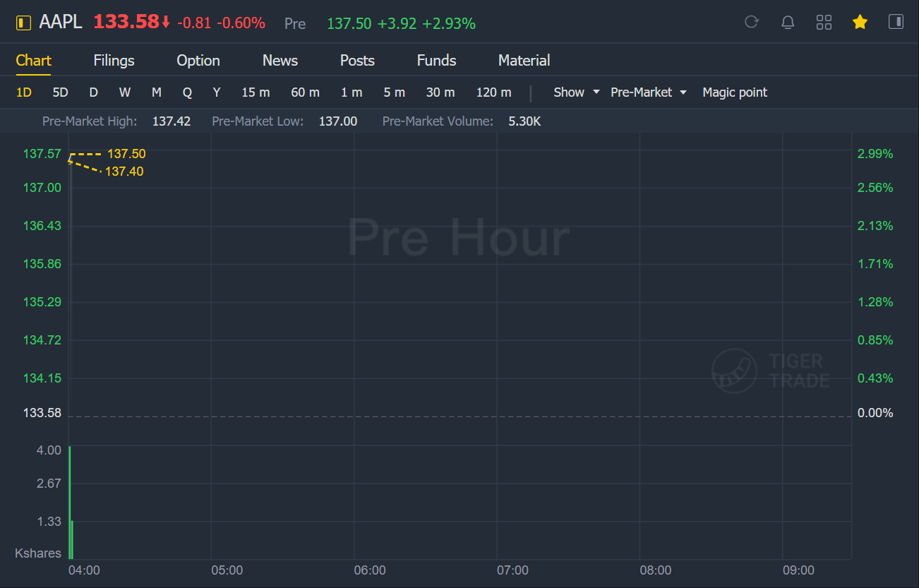Expand the Pre-Market dropdown

click(649, 92)
